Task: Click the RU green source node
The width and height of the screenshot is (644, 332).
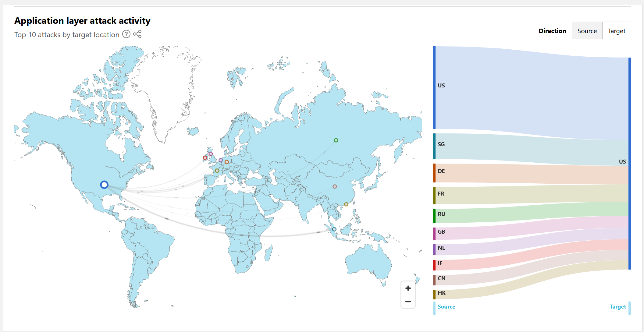Action: pyautogui.click(x=434, y=216)
